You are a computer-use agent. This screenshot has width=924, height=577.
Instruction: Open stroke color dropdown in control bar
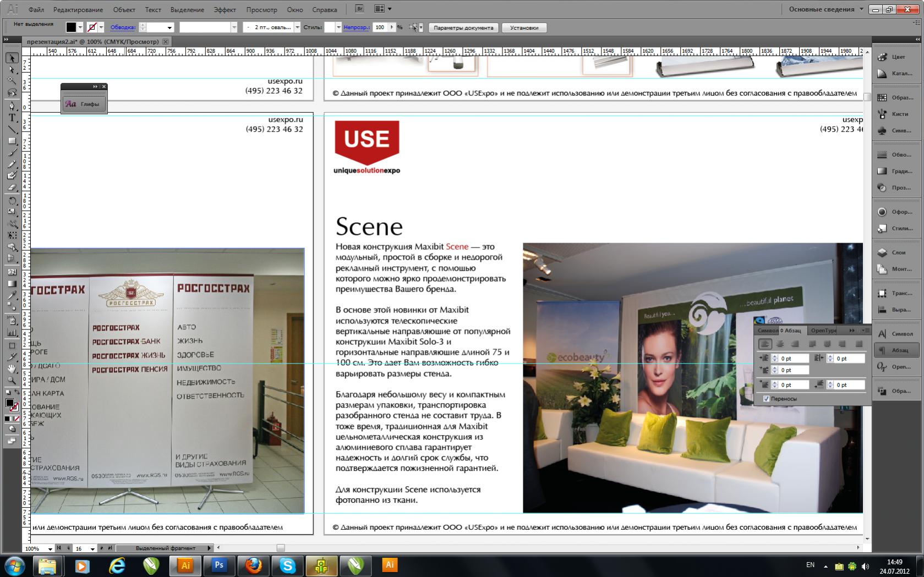click(101, 27)
